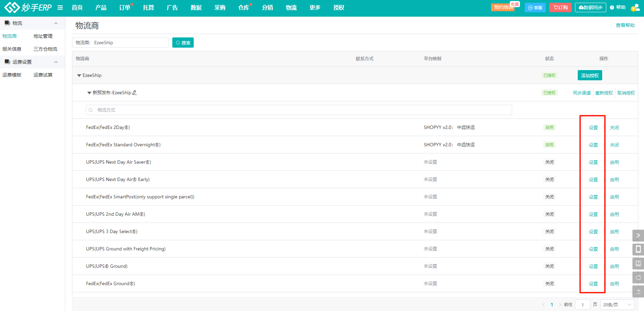
Task: Open 客服 customer service
Action: [535, 7]
